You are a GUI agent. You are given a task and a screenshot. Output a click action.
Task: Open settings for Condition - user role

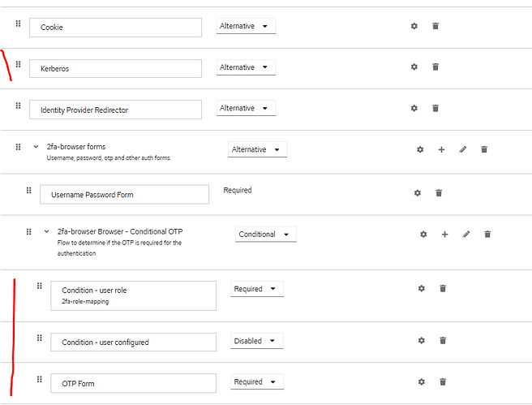coord(421,288)
